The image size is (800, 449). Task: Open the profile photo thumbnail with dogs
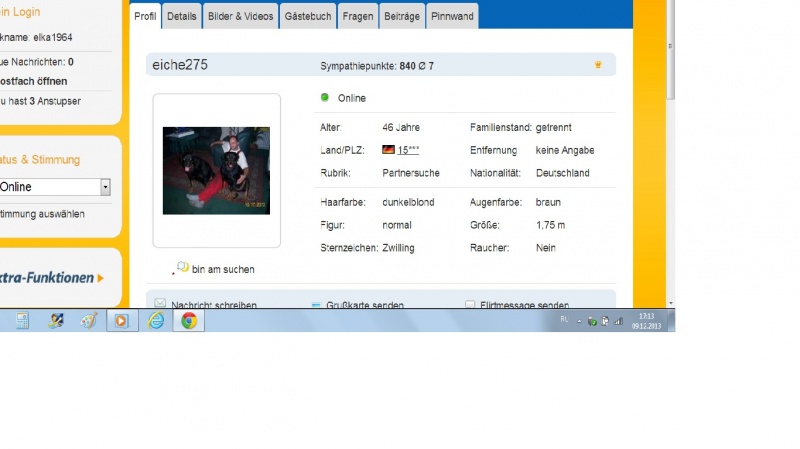click(x=216, y=170)
